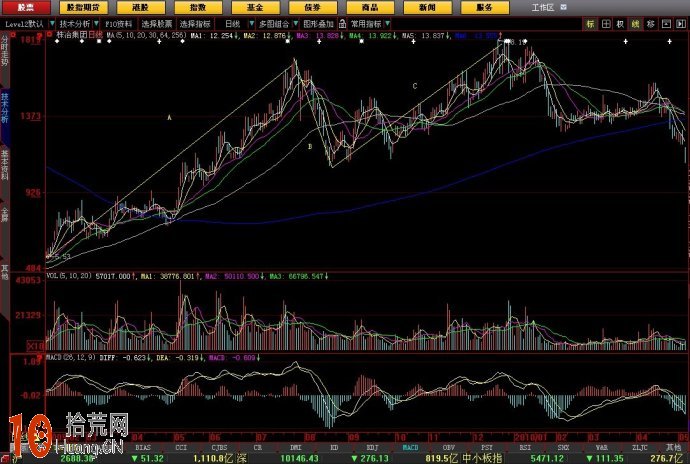Expand the 技术分析 dropdown arrow
Image resolution: width=690 pixels, height=464 pixels.
tap(95, 24)
